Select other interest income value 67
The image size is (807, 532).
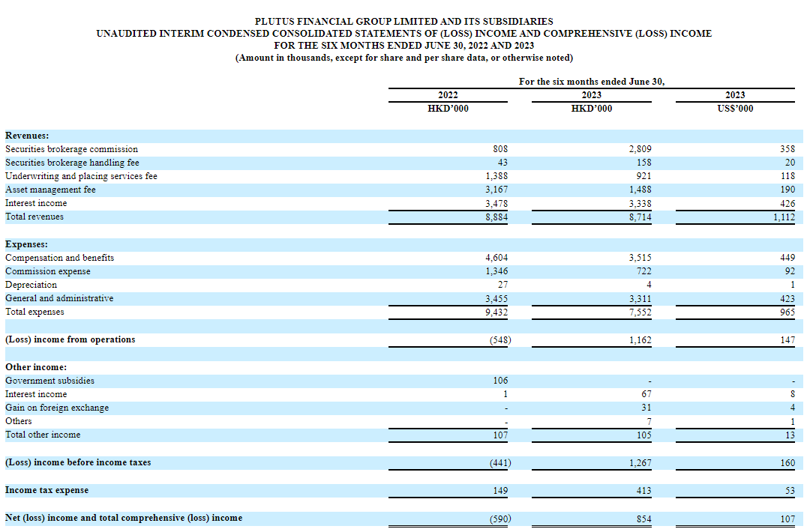coord(646,394)
